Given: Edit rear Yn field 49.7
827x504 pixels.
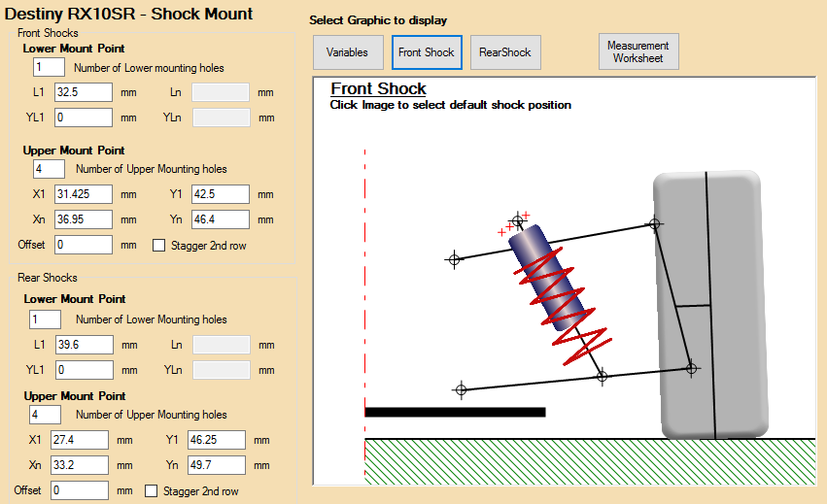Looking at the screenshot, I should (x=217, y=465).
